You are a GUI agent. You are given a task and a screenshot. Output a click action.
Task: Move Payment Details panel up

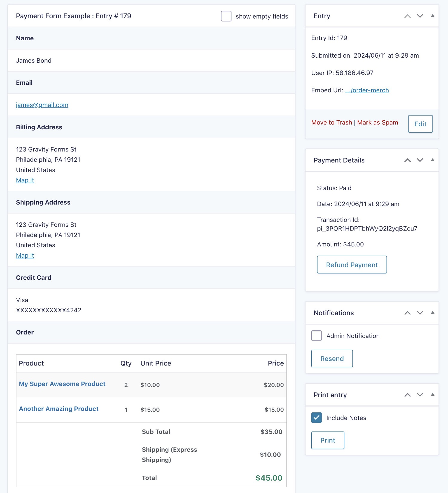click(x=407, y=160)
